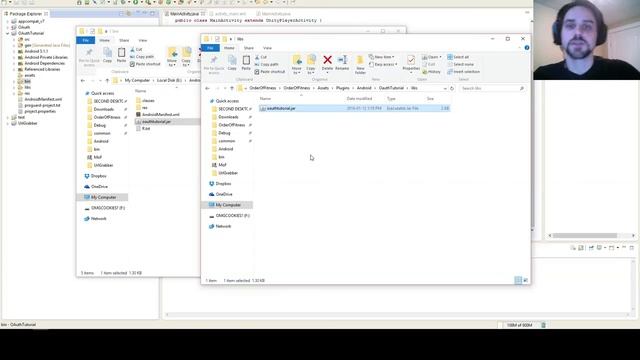The width and height of the screenshot is (640, 360).
Task: Click refresh icon beside front Explorer address bar
Action: [x=452, y=88]
